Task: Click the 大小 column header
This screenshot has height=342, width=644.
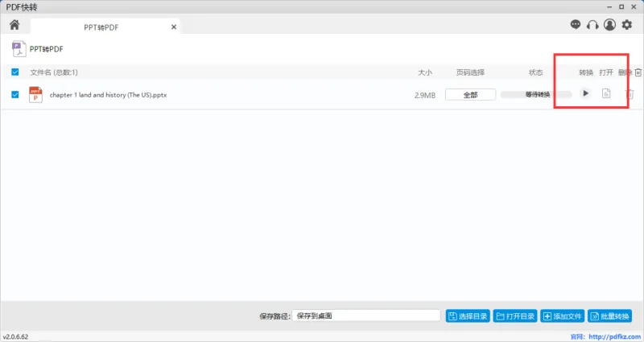Action: pos(425,72)
